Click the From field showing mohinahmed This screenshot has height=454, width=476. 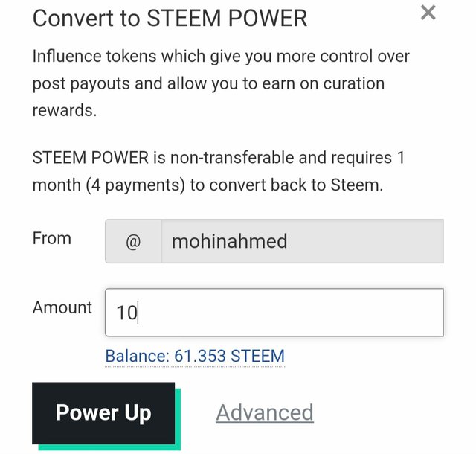301,241
